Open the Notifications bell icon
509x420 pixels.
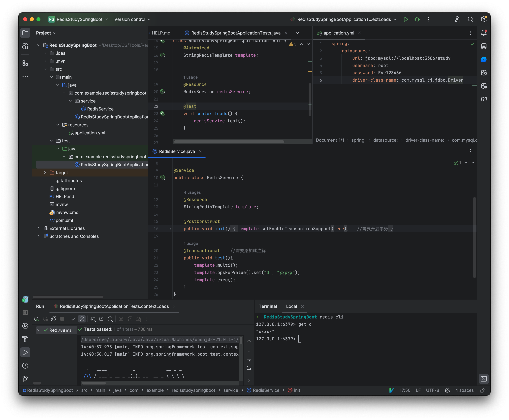484,33
